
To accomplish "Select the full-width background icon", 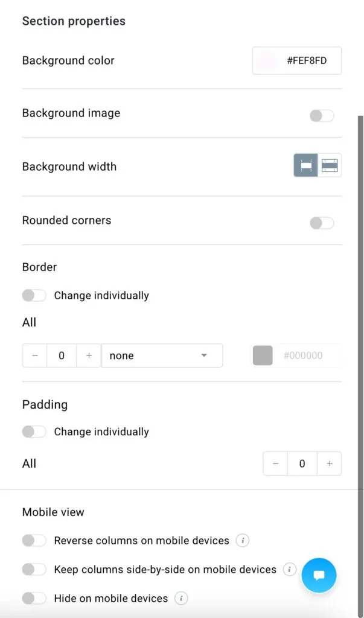I will (330, 165).
